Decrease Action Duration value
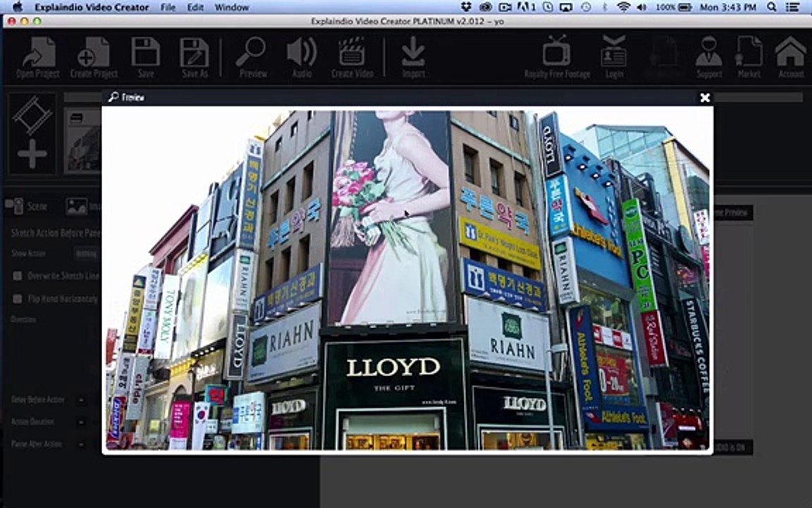The image size is (812, 508). point(81,422)
